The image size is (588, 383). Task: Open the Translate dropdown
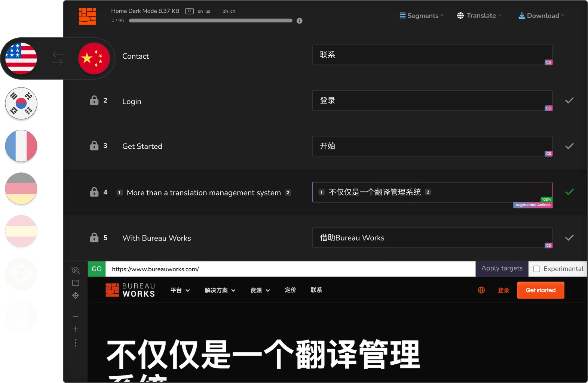coord(479,16)
